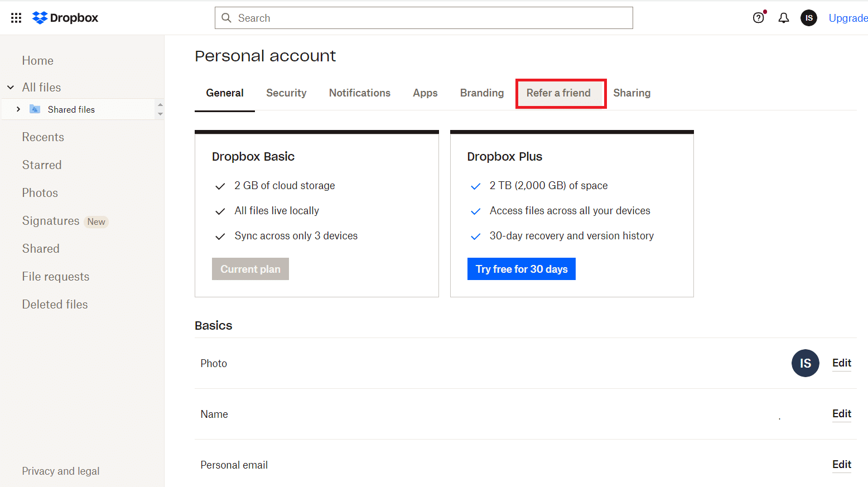Click 'Sync across only 3 devices' text
The image size is (868, 487).
click(x=296, y=236)
